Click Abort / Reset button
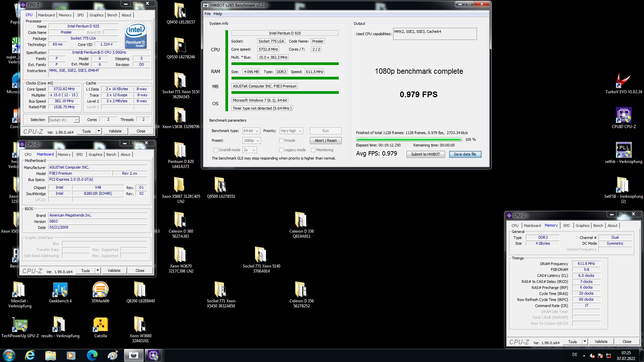This screenshot has height=362, width=644. click(326, 140)
